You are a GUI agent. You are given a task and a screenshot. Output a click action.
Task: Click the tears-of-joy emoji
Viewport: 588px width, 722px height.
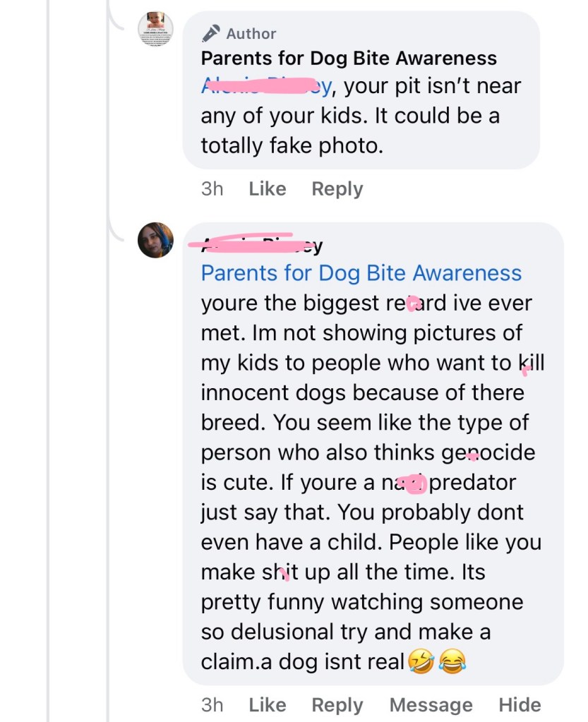pyautogui.click(x=452, y=662)
